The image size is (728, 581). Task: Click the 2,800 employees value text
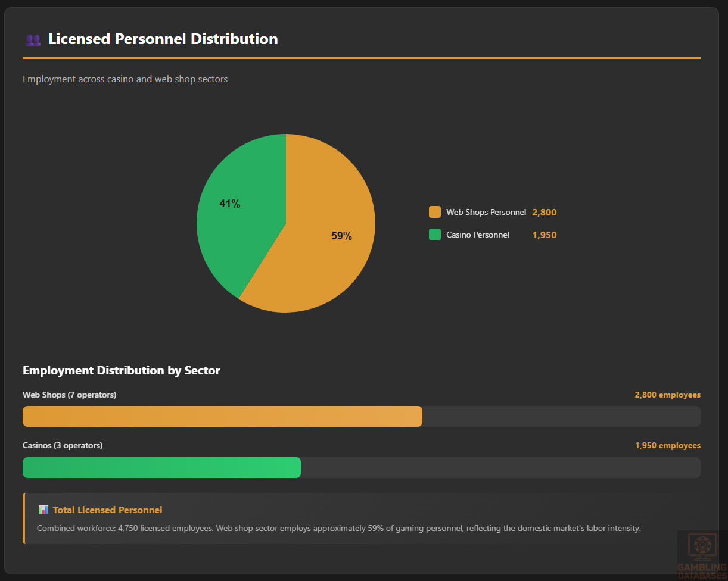667,395
